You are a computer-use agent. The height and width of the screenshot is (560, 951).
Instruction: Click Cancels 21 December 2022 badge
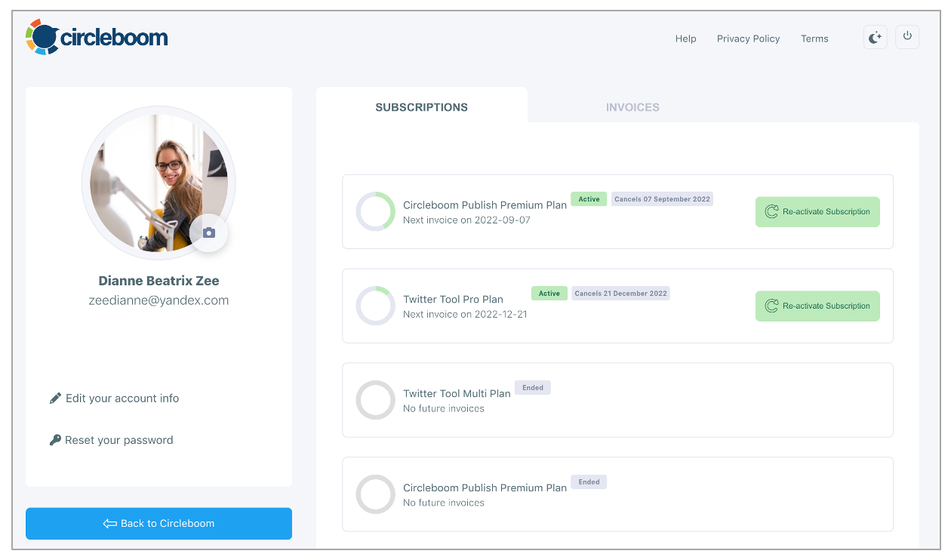pyautogui.click(x=620, y=294)
